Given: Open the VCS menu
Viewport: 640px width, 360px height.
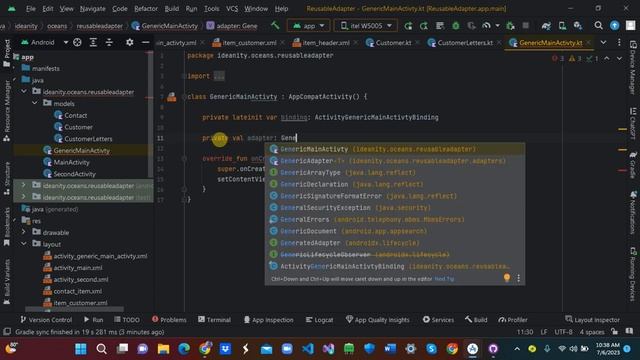Looking at the screenshot, I should 232,9.
